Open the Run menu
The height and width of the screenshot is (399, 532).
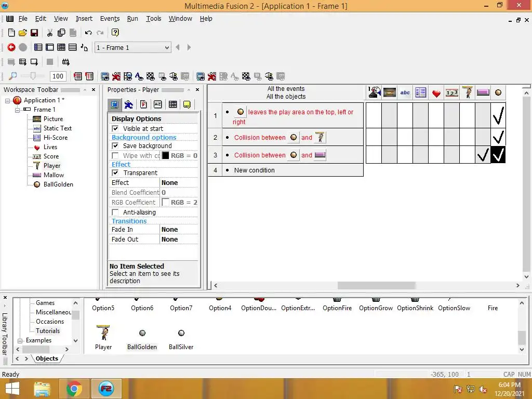click(x=132, y=19)
